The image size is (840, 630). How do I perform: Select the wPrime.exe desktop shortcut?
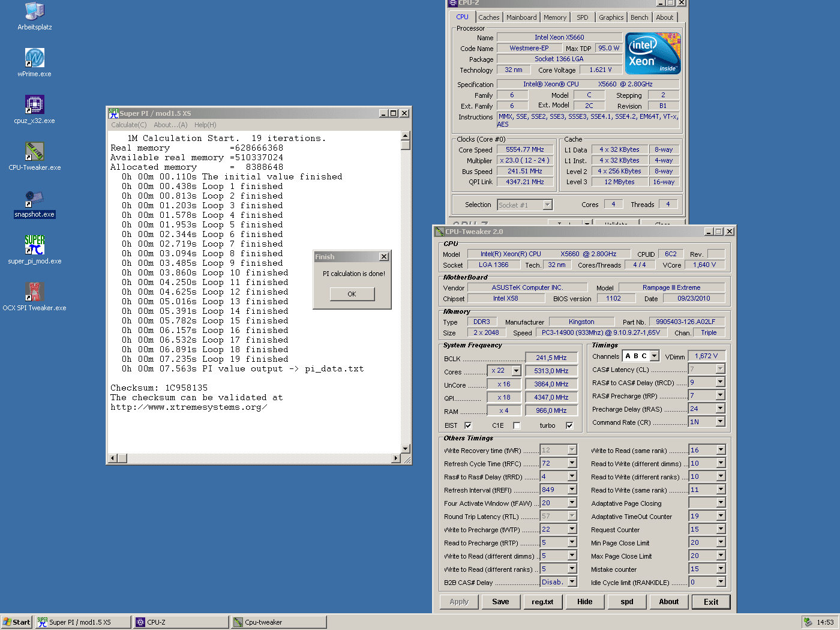(34, 62)
